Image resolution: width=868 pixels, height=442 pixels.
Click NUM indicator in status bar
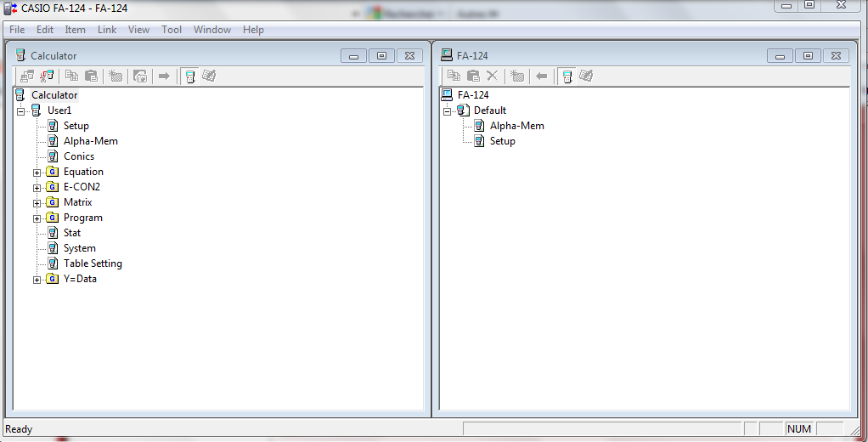coord(799,428)
